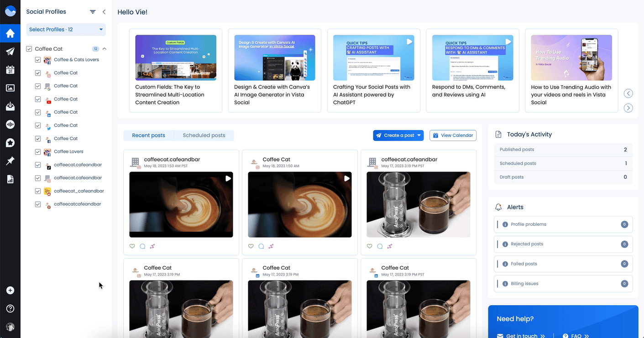
Task: Deselect the coffeecat.cafeandbar TikTok profile
Action: [38, 165]
